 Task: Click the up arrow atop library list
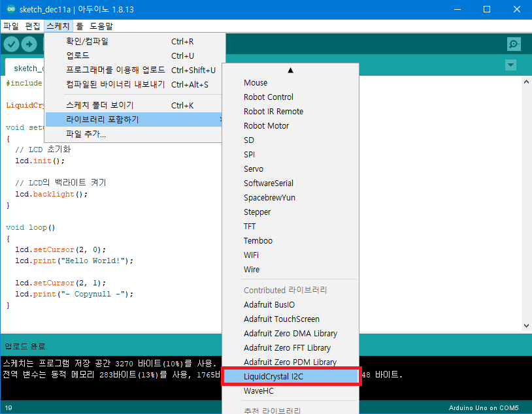[x=290, y=70]
